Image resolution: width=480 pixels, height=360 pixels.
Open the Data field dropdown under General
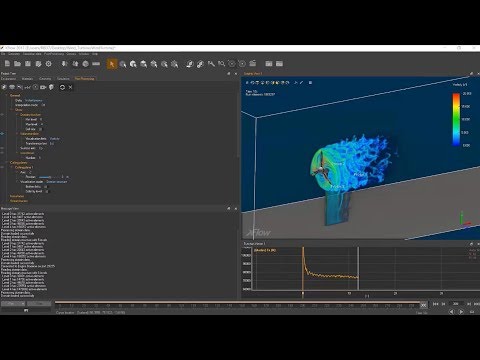coord(34,100)
